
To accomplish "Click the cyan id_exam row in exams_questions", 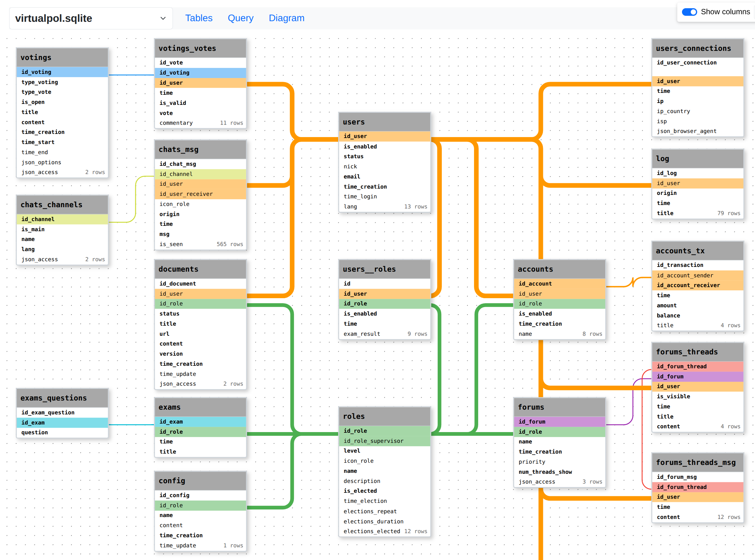I will pyautogui.click(x=62, y=423).
